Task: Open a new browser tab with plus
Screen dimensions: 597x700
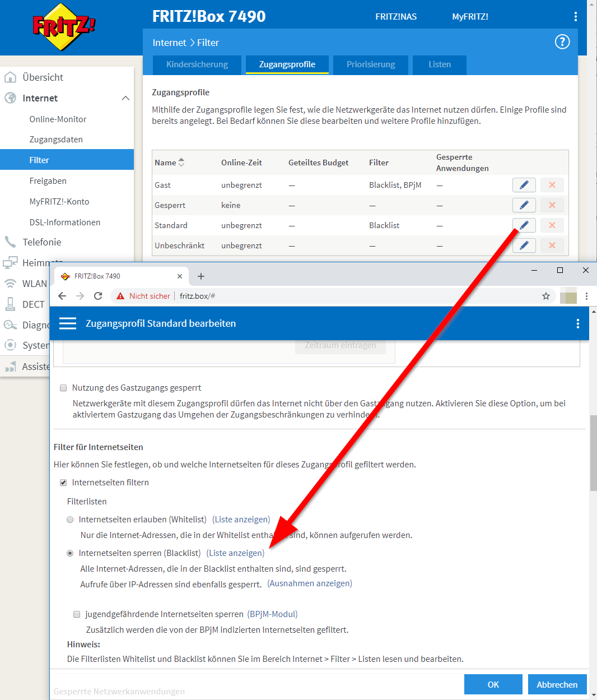Action: [x=201, y=276]
